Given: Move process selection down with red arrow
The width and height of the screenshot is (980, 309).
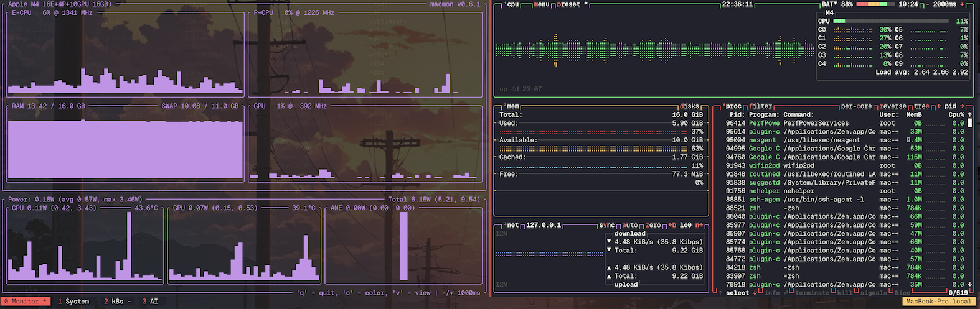Looking at the screenshot, I should tap(755, 293).
